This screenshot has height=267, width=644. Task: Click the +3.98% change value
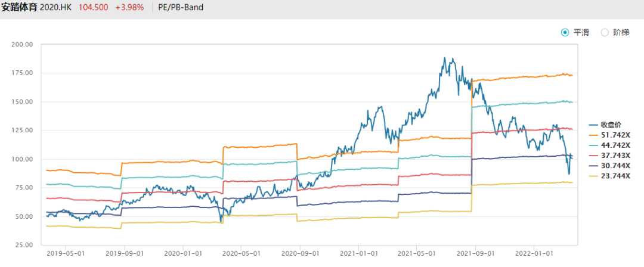[x=130, y=8]
